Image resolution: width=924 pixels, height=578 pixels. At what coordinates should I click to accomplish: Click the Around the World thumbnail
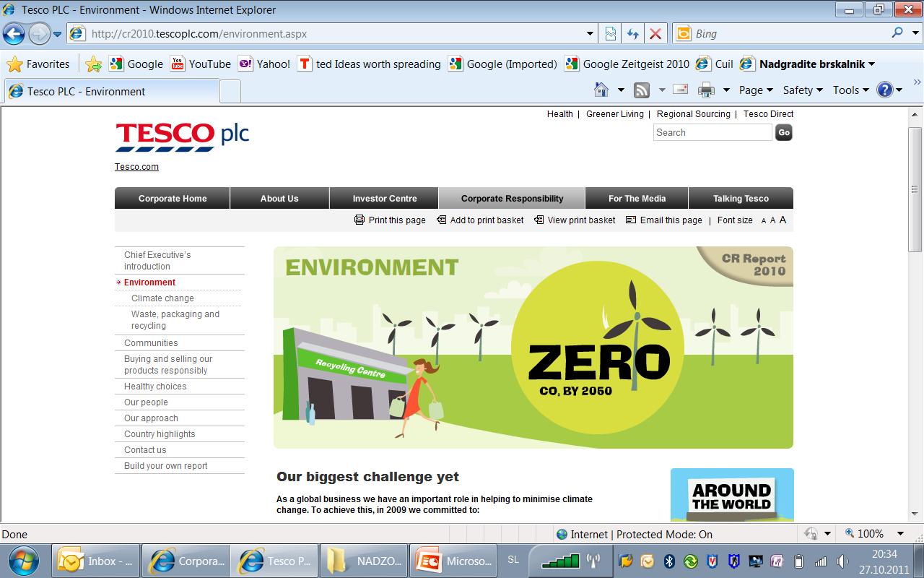click(732, 495)
